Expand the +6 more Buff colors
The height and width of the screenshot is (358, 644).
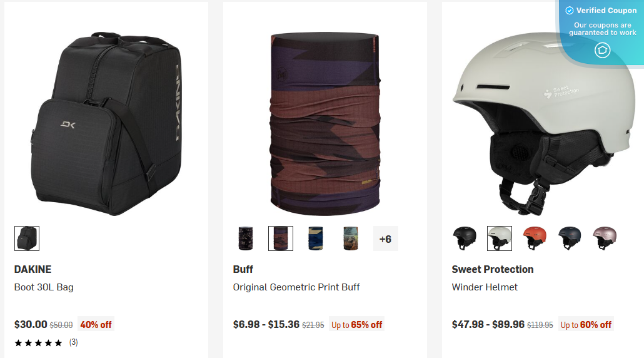pos(386,238)
